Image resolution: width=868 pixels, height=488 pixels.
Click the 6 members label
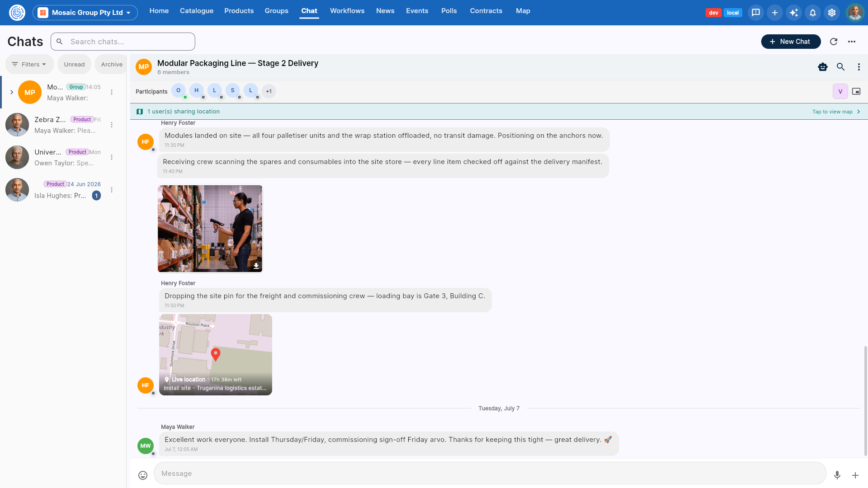(x=173, y=72)
